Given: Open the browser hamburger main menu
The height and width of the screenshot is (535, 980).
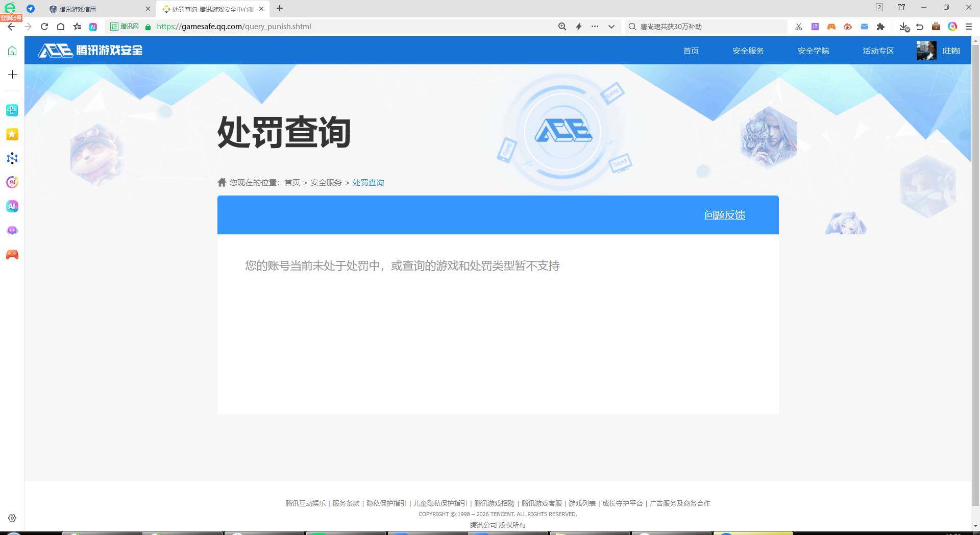Looking at the screenshot, I should point(969,27).
